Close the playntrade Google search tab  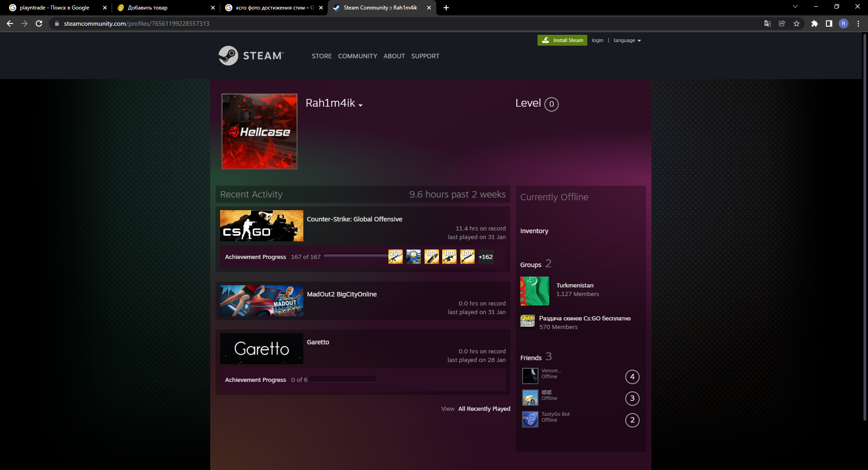(x=104, y=8)
